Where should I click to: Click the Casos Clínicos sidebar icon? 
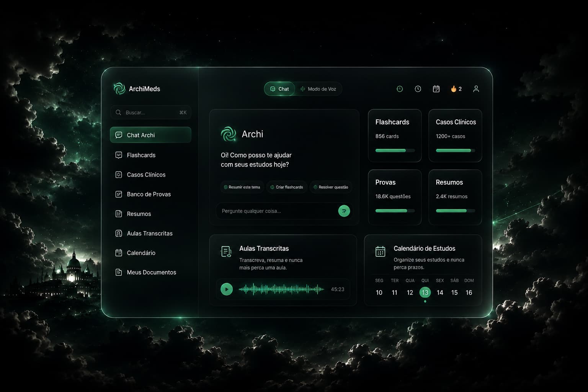119,175
